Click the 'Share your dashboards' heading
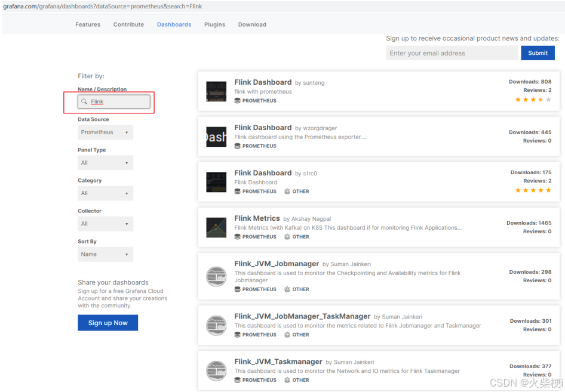Screen dimensions: 565x392 [113, 282]
